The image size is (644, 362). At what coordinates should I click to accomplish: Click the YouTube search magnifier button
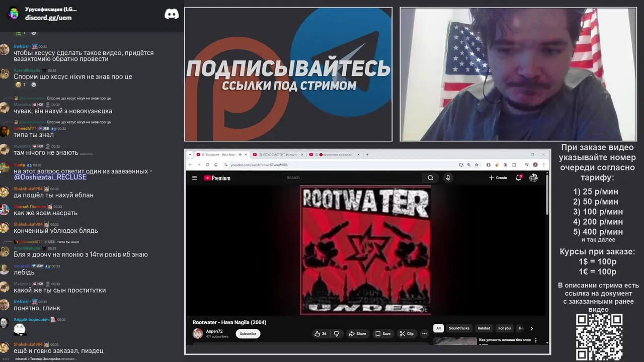click(430, 177)
